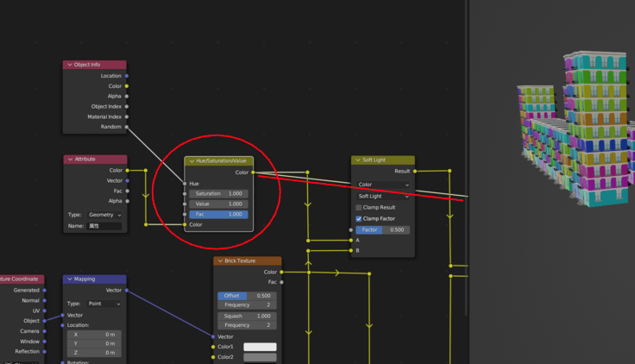Viewport: 635px width, 364px height.
Task: Click the Texture Coordinate Normal output socket
Action: [45, 301]
